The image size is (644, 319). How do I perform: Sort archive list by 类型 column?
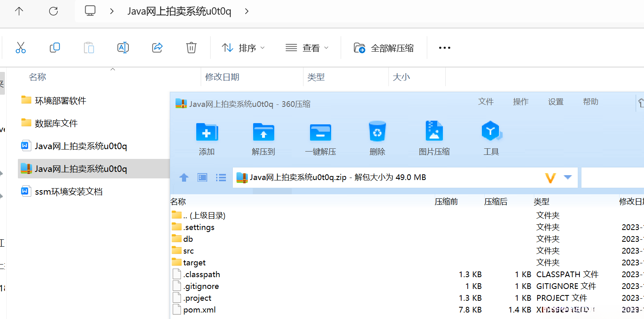pyautogui.click(x=542, y=202)
